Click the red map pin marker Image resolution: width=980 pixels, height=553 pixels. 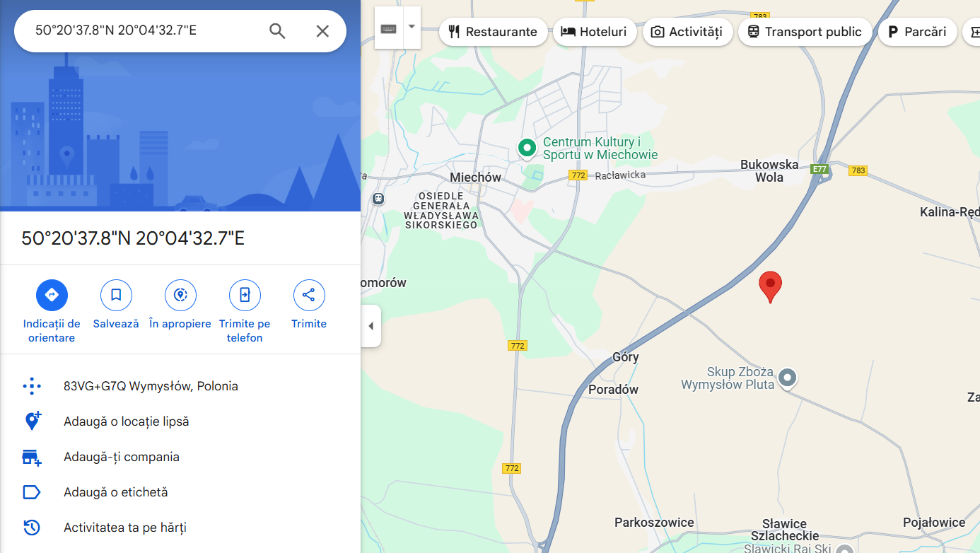pos(770,286)
